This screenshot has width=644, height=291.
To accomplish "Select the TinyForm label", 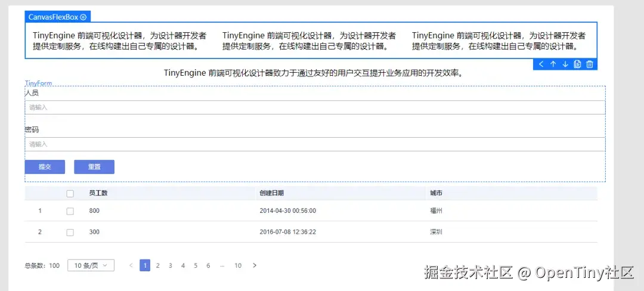I will click(x=39, y=83).
